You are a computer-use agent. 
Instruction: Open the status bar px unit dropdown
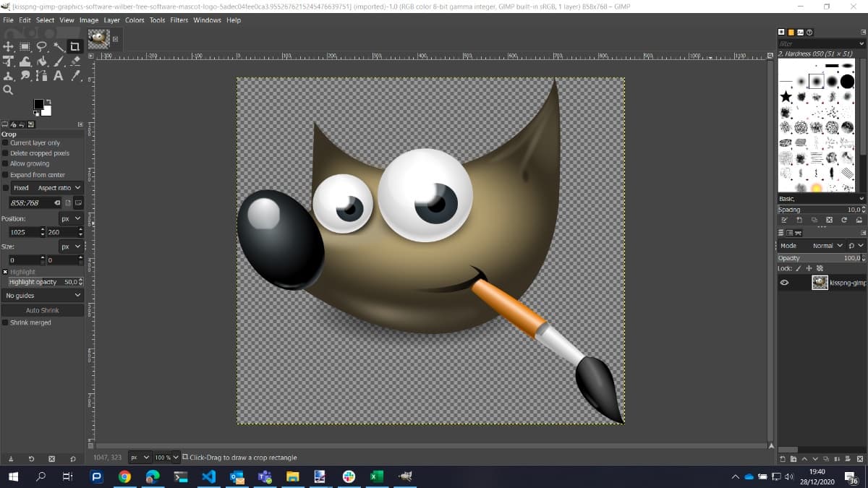140,458
